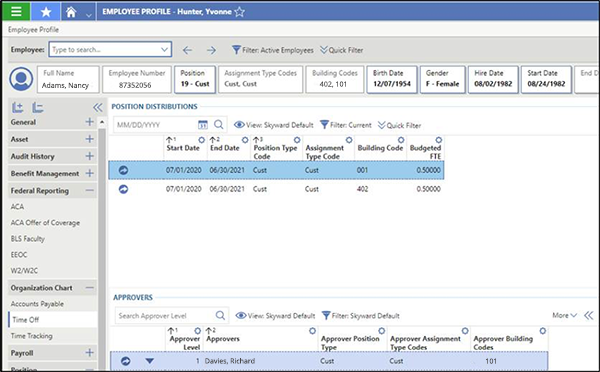Collapse the Federal Reporting section
This screenshot has height=372, width=600.
tap(90, 190)
